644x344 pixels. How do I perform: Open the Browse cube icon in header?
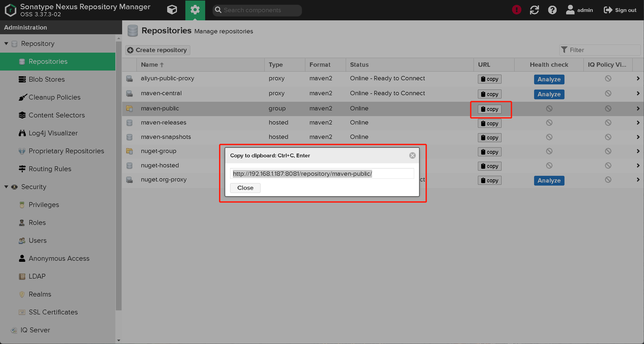[172, 10]
